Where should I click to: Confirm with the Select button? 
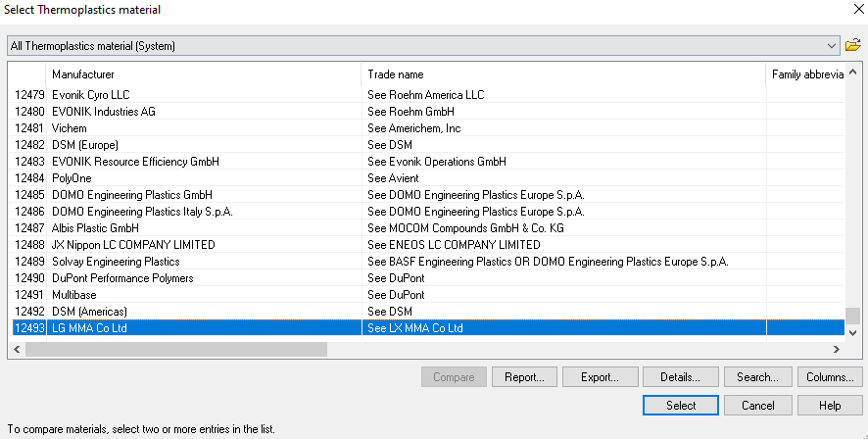pyautogui.click(x=681, y=406)
